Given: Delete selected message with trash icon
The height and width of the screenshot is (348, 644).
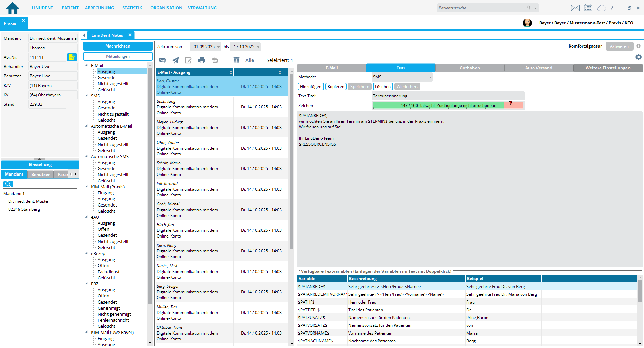Looking at the screenshot, I should [236, 60].
